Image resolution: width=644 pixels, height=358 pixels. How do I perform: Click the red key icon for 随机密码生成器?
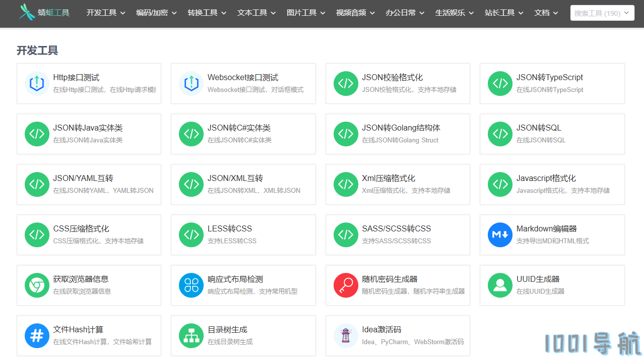(x=346, y=285)
